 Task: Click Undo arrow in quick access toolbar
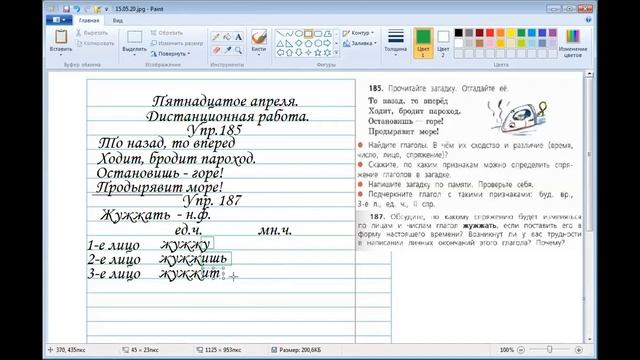click(76, 9)
